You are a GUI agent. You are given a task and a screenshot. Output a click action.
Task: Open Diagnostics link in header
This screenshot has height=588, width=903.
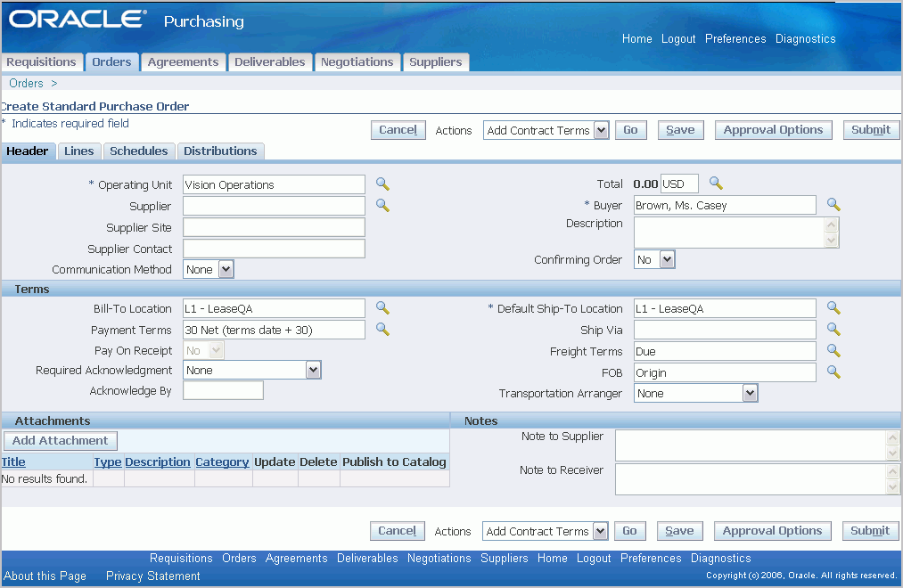(805, 38)
